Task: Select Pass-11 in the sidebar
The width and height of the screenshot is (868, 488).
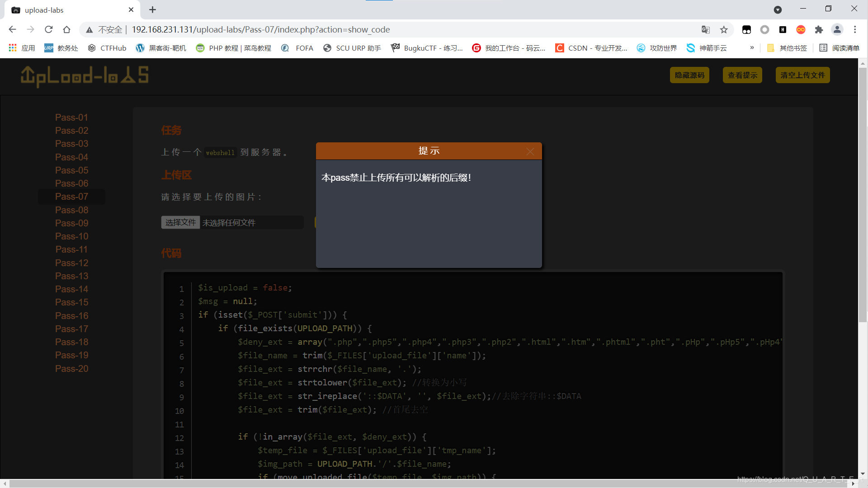Action: click(x=71, y=249)
